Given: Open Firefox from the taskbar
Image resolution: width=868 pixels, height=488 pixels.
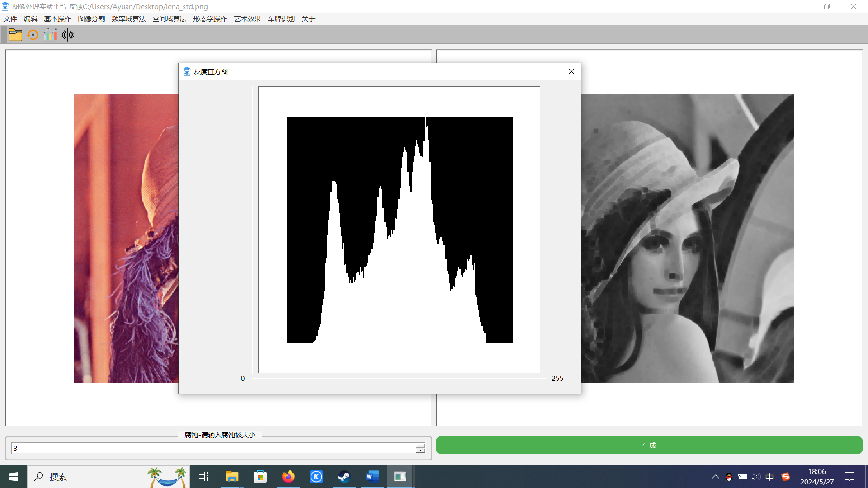Looking at the screenshot, I should [x=288, y=477].
